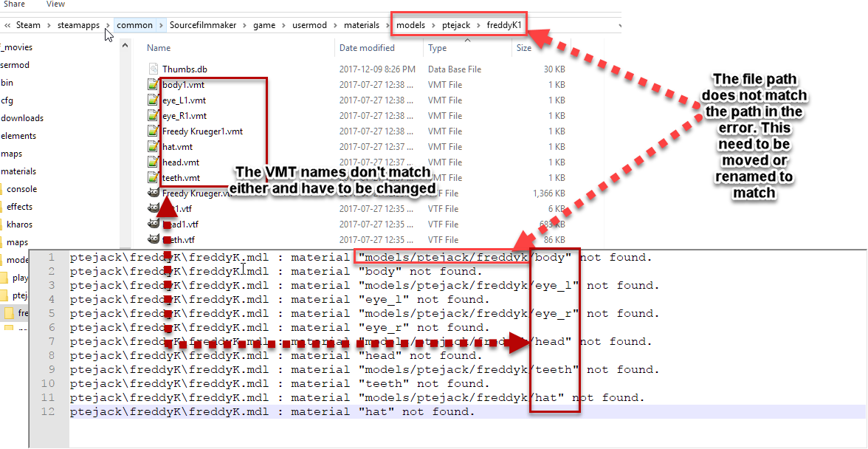
Task: Open the kharos folder in navigation pane
Action: [19, 224]
